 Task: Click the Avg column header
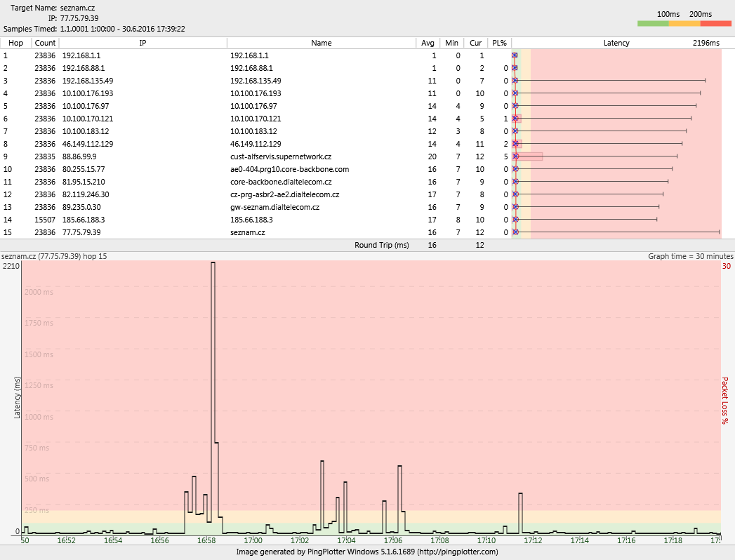[x=428, y=43]
